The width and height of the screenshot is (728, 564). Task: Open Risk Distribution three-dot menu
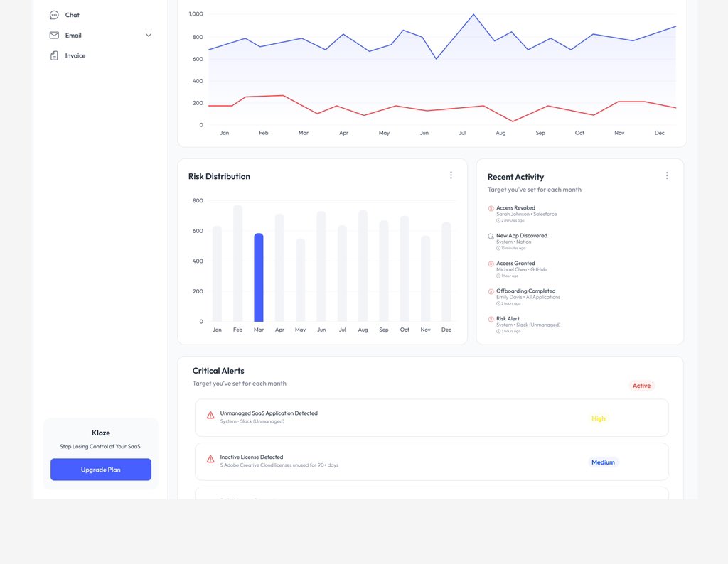point(451,175)
